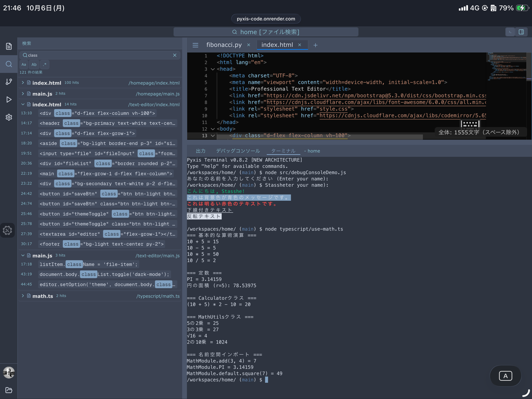The image size is (532, 399).
Task: Enable regex (.*) search mode
Action: [45, 65]
